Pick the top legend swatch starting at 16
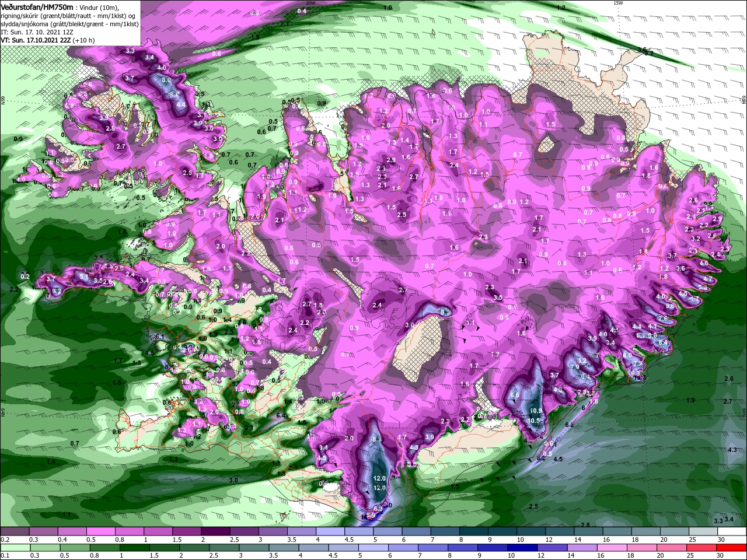The image size is (747, 560). tap(617, 532)
